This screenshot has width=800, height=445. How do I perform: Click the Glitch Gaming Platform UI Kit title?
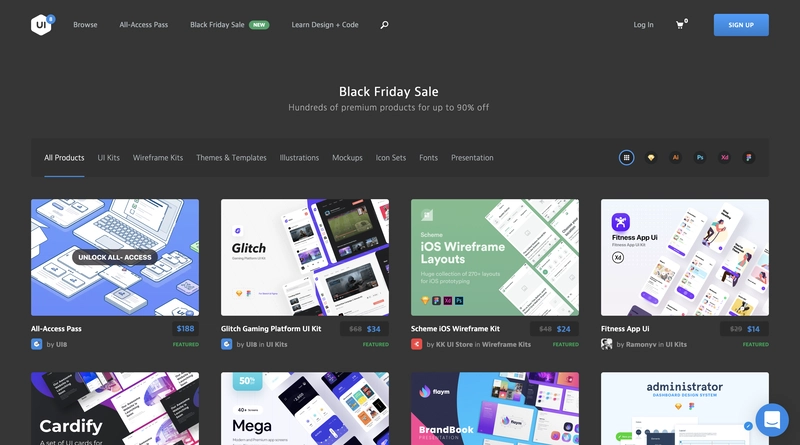point(271,329)
